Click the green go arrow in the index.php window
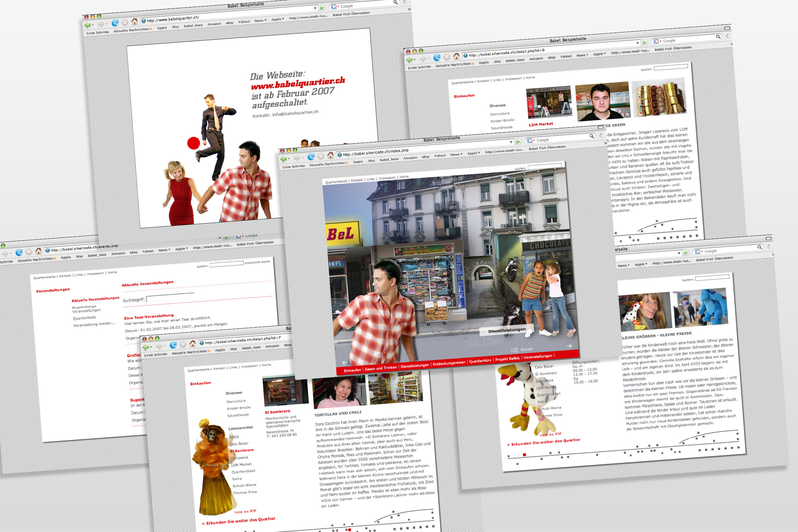798x532 pixels. [x=518, y=142]
